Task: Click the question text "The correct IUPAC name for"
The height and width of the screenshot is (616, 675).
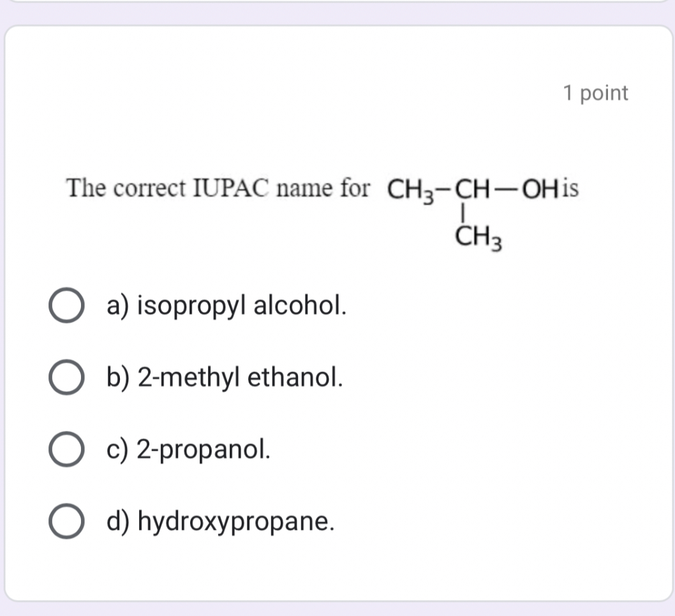Action: [218, 188]
